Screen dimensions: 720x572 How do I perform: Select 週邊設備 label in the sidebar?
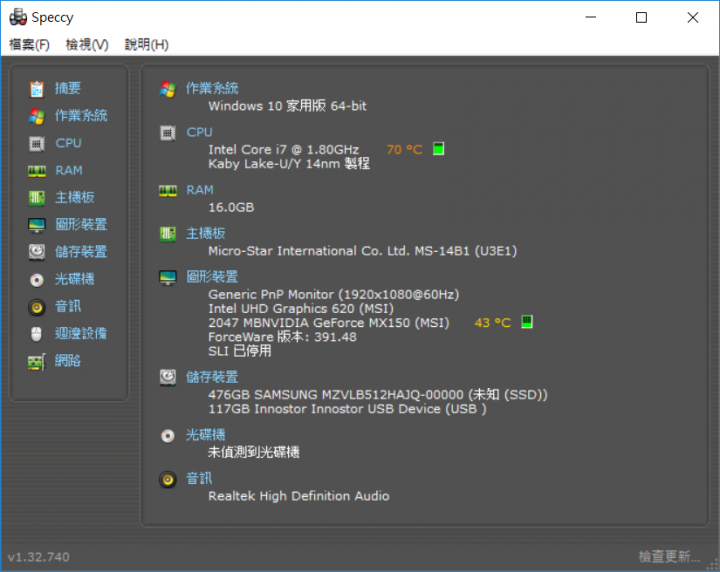point(81,333)
